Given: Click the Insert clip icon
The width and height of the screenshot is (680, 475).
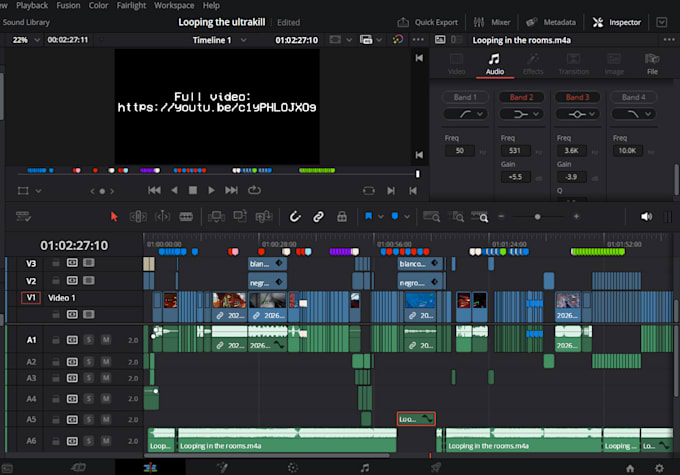Looking at the screenshot, I should pos(216,216).
